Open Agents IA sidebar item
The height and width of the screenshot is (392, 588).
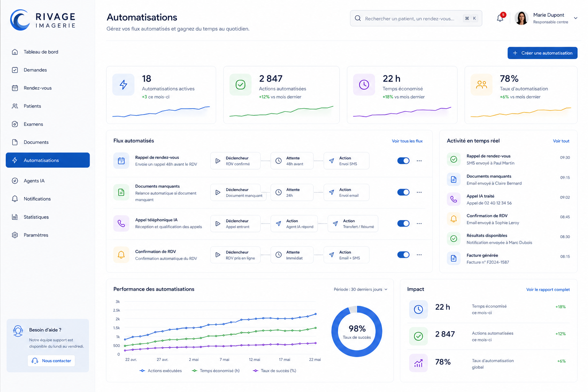coord(47,181)
